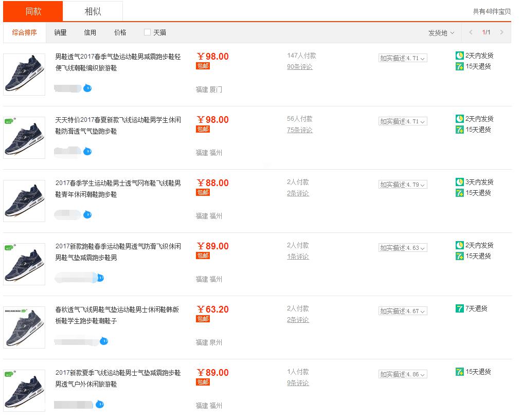Click the 7-day return icon in ¥63.20 listing
This screenshot has width=522, height=420.
(460, 308)
